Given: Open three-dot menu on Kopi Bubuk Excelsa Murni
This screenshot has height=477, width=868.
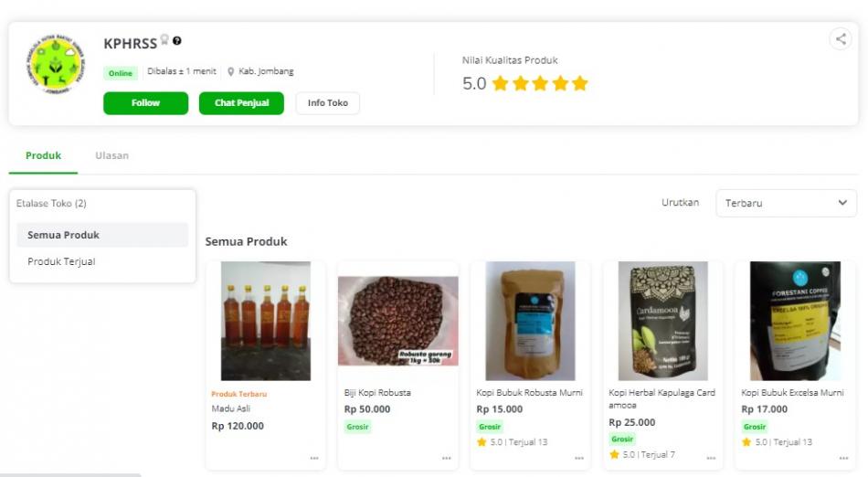Looking at the screenshot, I should pos(843,458).
